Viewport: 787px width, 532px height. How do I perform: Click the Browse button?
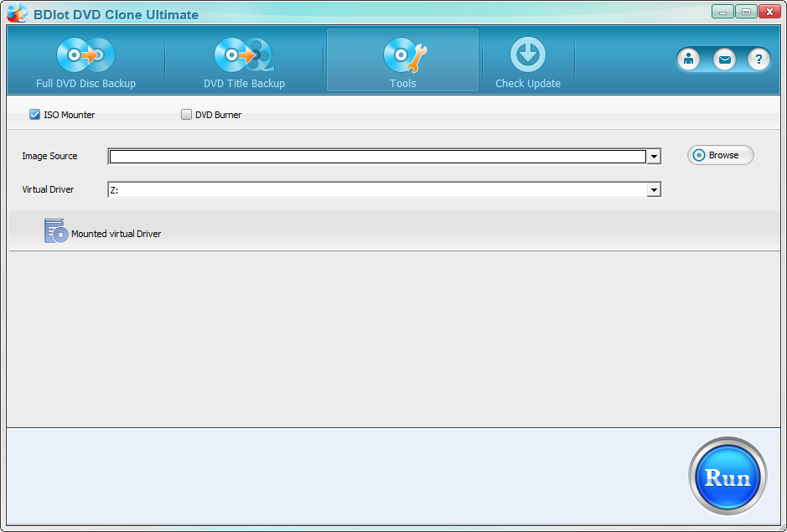(720, 155)
